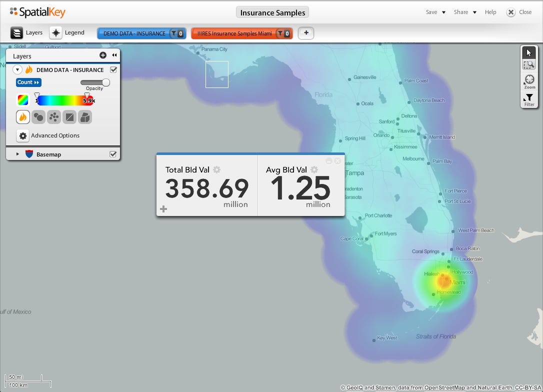
Task: Click the Tampa city label on map
Action: click(354, 173)
